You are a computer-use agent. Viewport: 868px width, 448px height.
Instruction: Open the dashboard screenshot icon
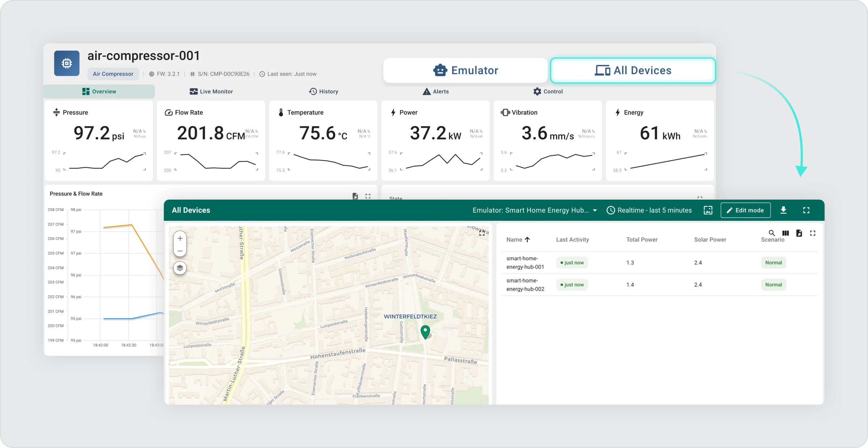coord(708,210)
